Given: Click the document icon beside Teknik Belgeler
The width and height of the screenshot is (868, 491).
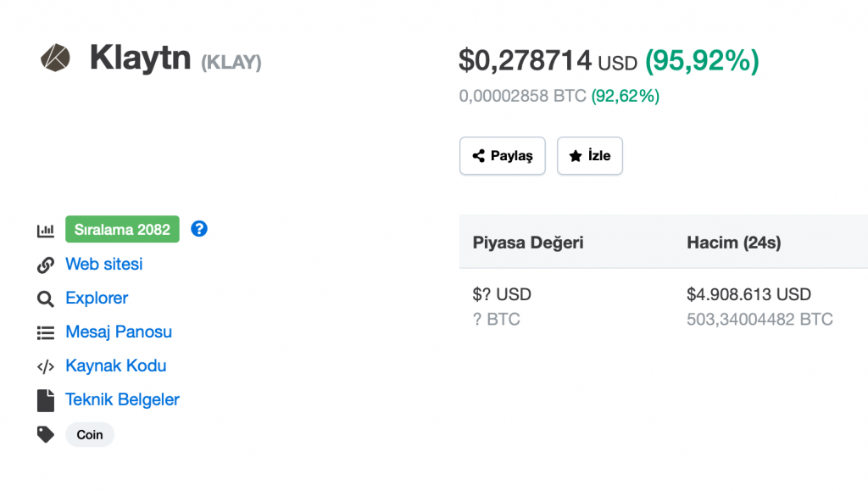Looking at the screenshot, I should click(x=46, y=400).
